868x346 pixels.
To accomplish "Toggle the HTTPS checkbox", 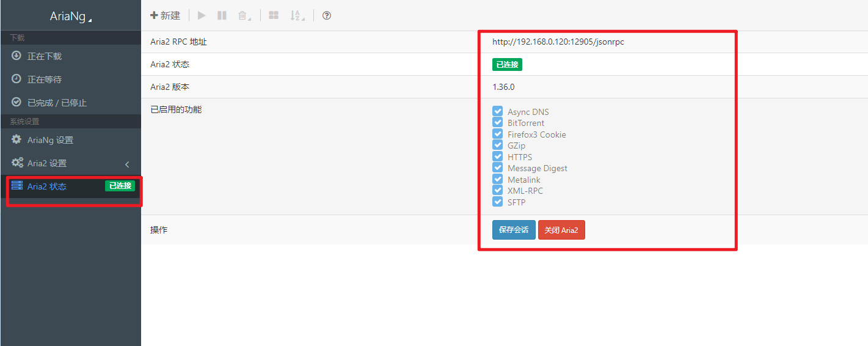I will pyautogui.click(x=497, y=156).
